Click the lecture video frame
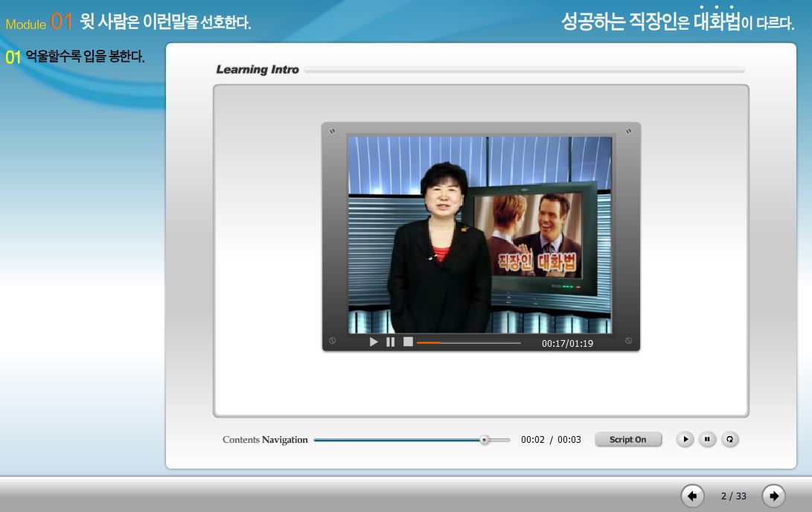Viewport: 812px width, 512px height. [x=480, y=234]
